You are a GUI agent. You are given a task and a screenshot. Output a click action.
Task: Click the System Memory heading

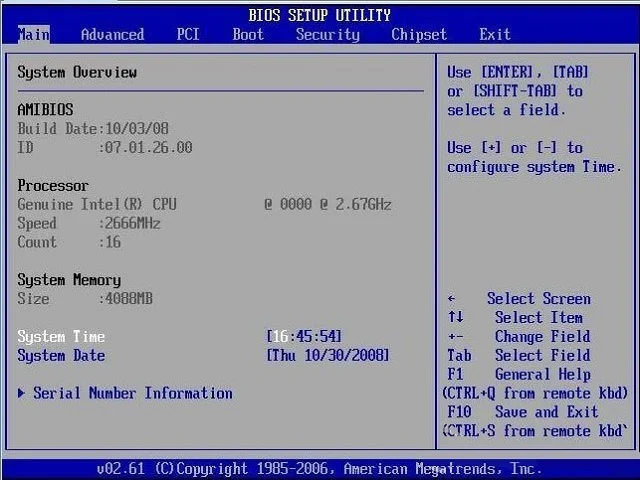click(69, 280)
